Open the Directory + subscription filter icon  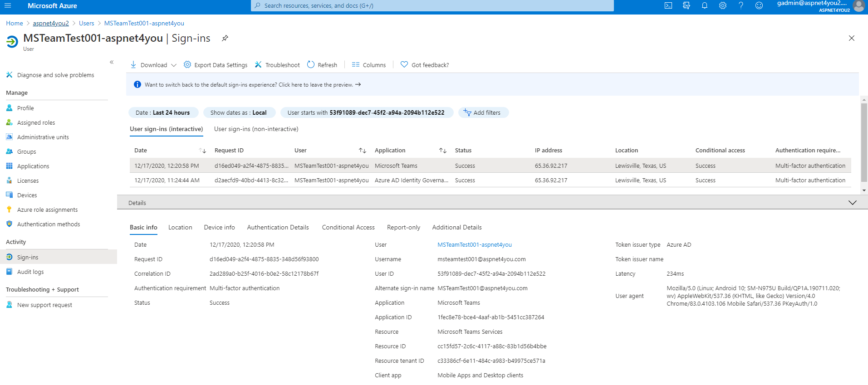tap(687, 6)
